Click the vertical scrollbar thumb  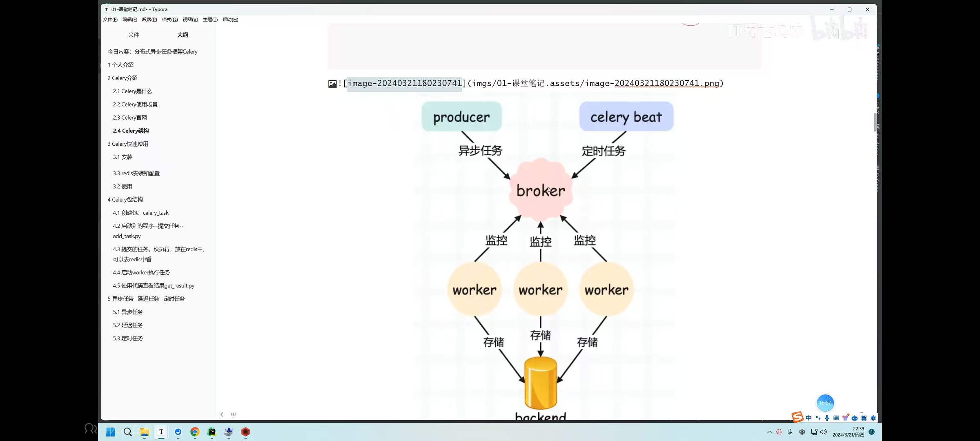[875, 122]
